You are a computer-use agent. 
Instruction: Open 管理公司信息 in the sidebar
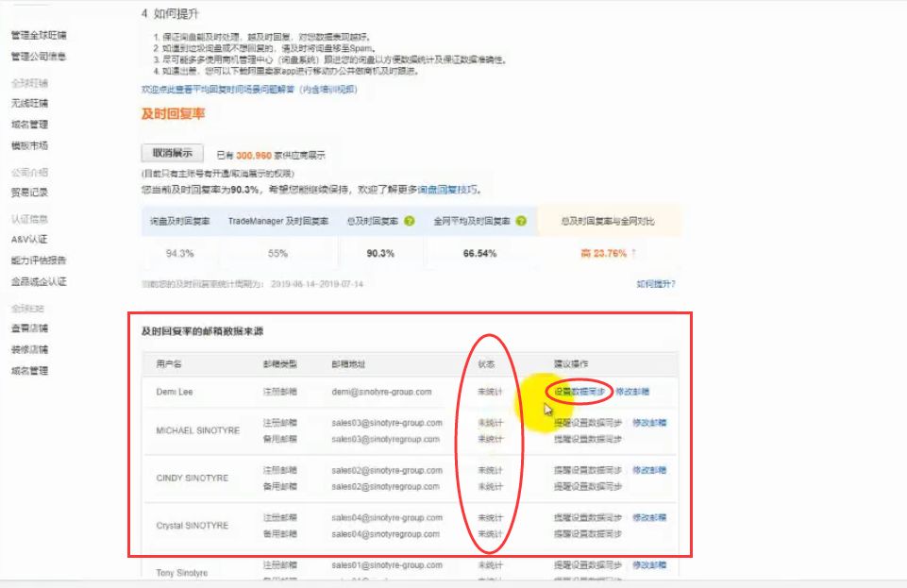coord(39,56)
